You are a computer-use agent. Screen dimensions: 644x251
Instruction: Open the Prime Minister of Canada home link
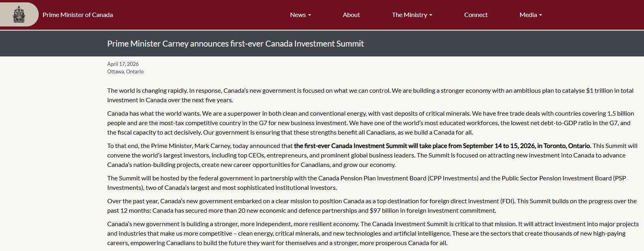pos(78,15)
